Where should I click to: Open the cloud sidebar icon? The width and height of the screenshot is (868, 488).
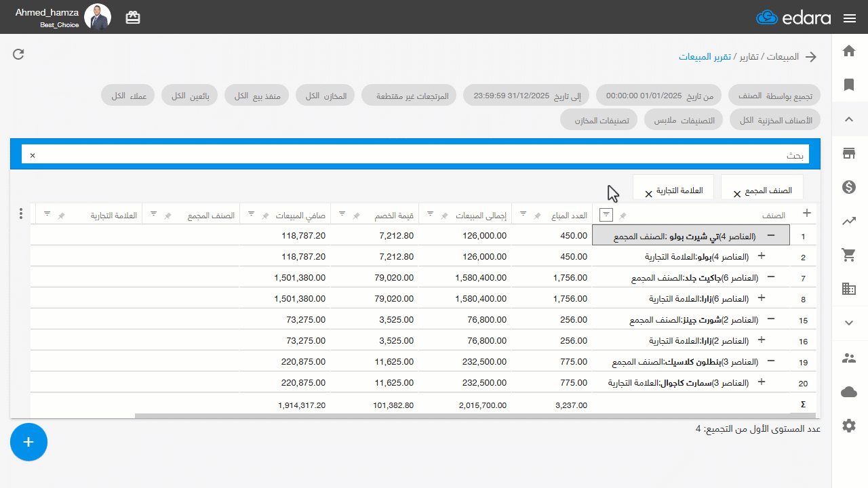click(x=849, y=392)
